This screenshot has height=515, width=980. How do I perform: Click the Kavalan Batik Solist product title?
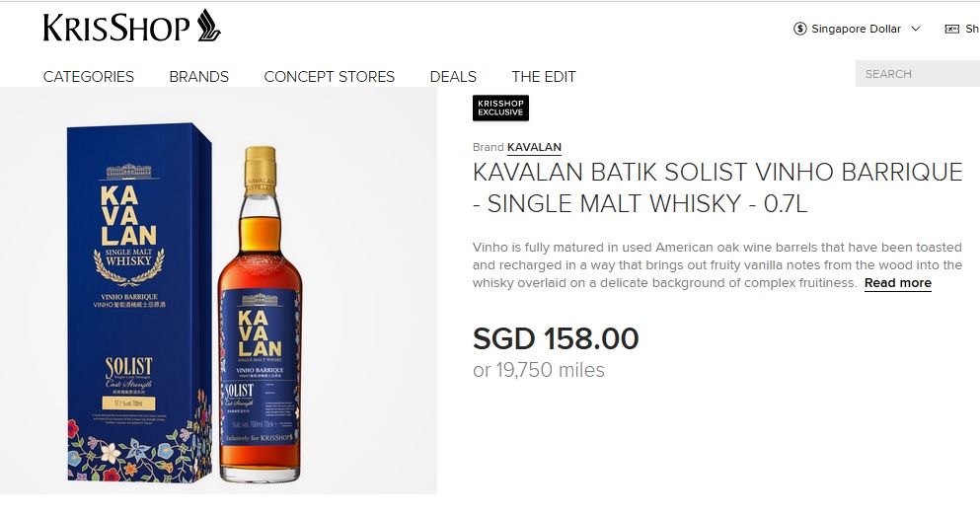click(x=717, y=187)
